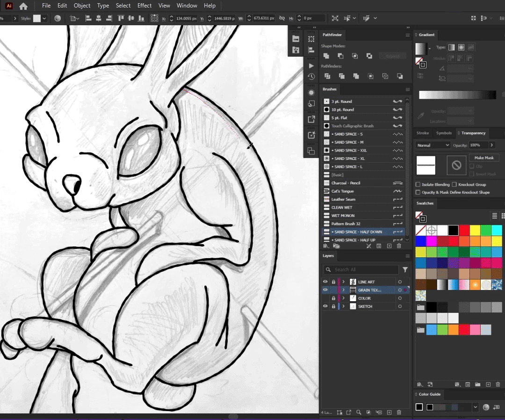505x420 pixels.
Task: Click the Home icon
Action: 23,6
